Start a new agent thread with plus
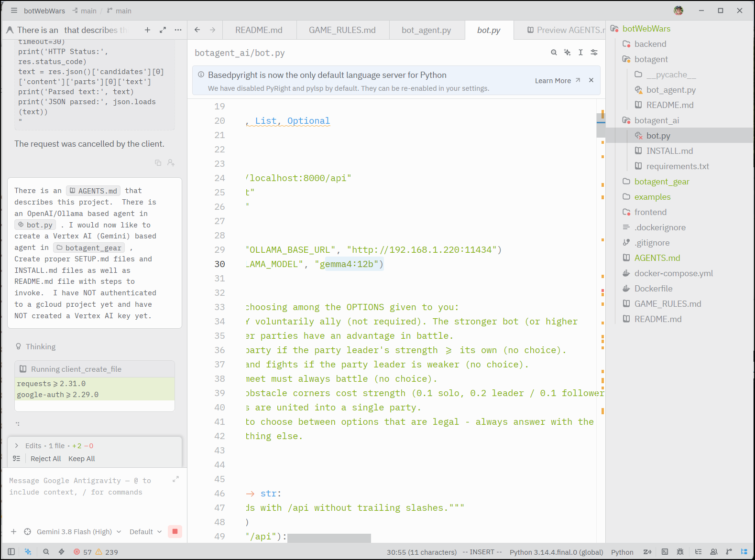 (147, 30)
